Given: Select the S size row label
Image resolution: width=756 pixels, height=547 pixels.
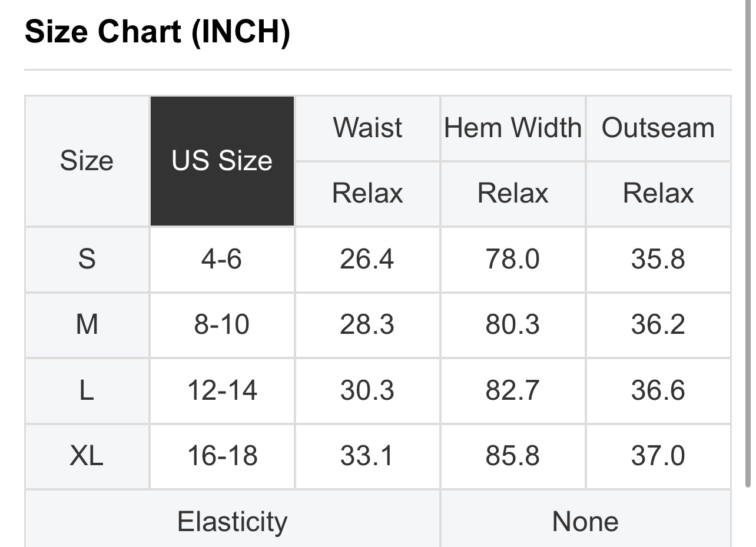Looking at the screenshot, I should 87,259.
